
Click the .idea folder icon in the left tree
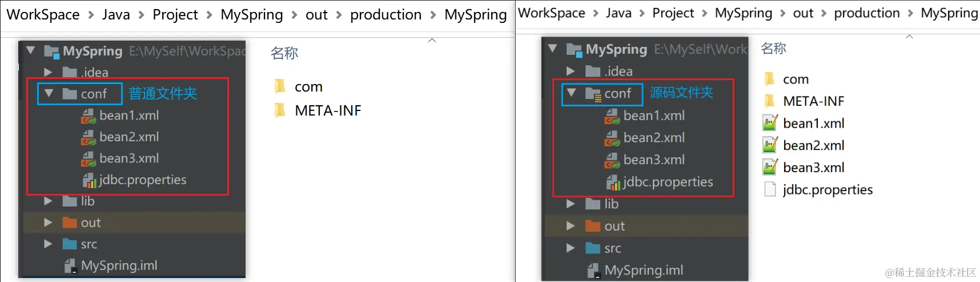pos(70,72)
